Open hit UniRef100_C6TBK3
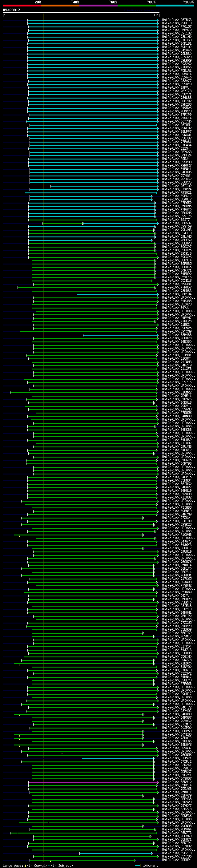This screenshot has height=868, width=197. point(177,20)
